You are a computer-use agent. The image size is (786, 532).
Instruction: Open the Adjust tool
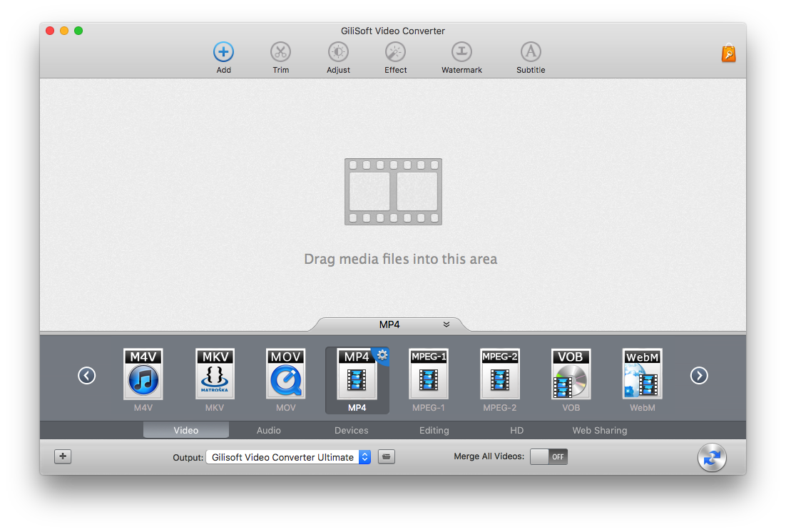[x=338, y=58]
